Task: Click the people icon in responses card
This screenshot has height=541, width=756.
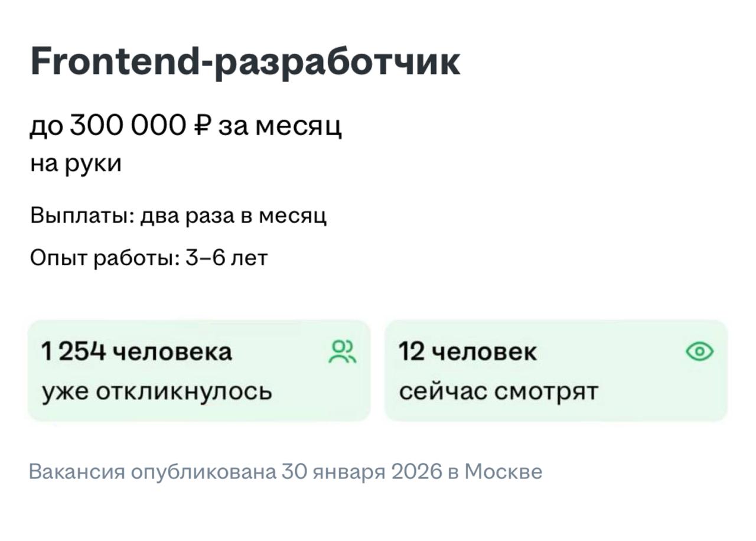Action: click(x=343, y=351)
